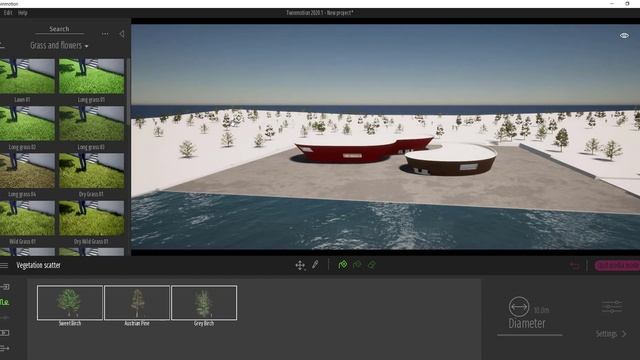Click the pink quit paint mode button
The width and height of the screenshot is (640, 360).
click(x=617, y=266)
